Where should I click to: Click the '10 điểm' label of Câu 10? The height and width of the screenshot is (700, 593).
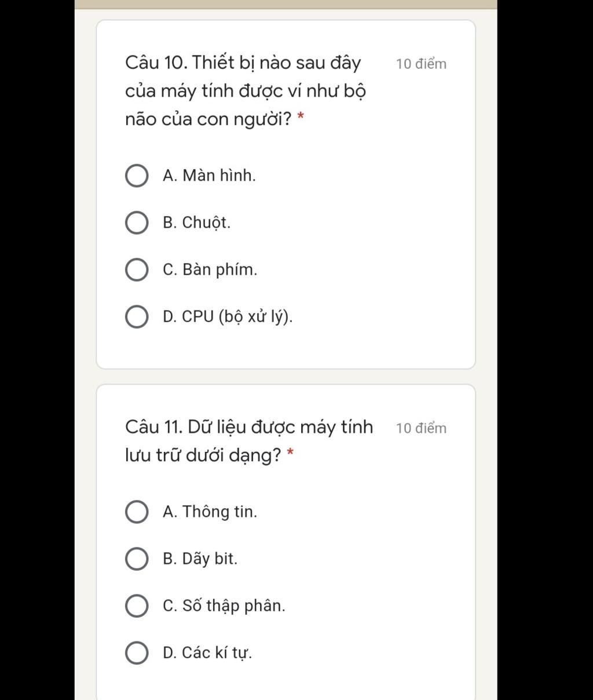(421, 64)
